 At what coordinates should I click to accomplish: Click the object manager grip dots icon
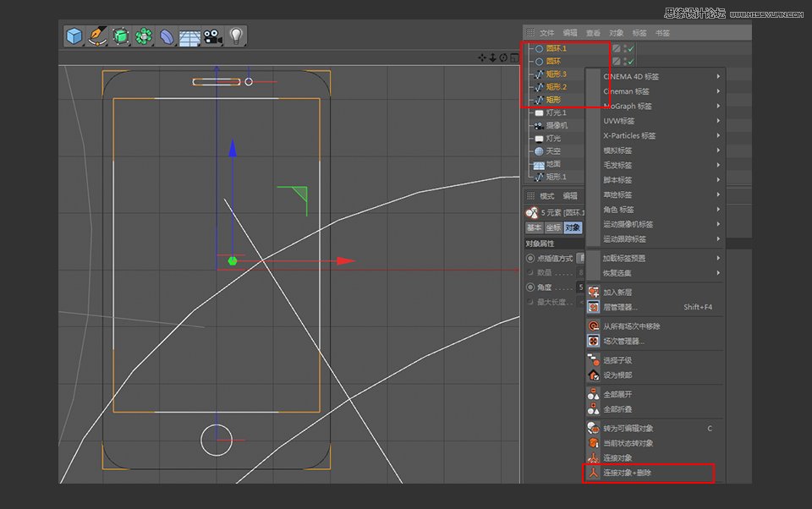click(529, 33)
